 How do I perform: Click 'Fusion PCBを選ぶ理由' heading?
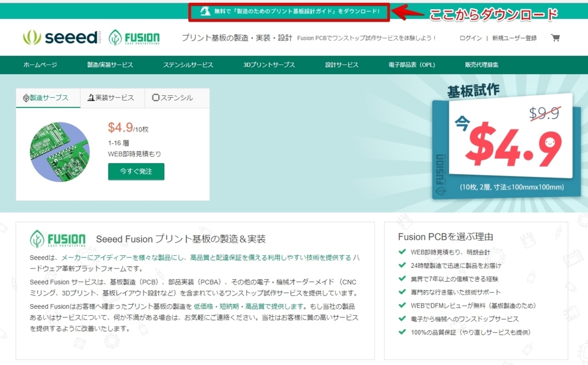(x=446, y=237)
